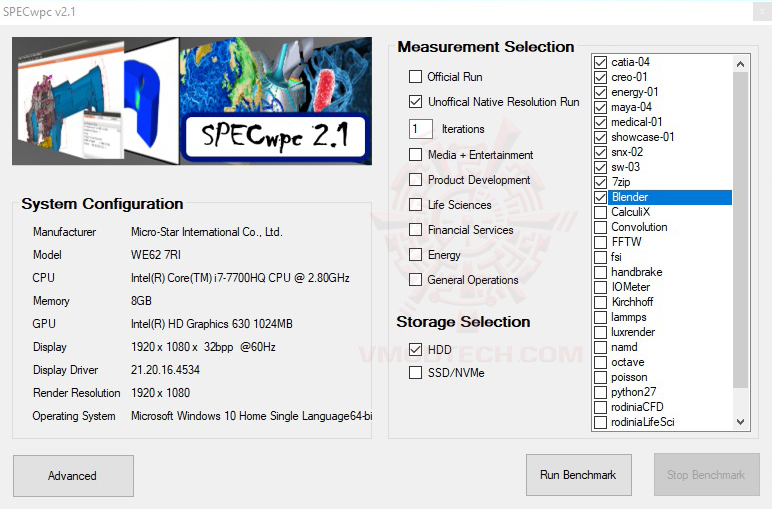Enable the Kirchhoff workload
Screen dimensions: 772x509
tap(600, 302)
